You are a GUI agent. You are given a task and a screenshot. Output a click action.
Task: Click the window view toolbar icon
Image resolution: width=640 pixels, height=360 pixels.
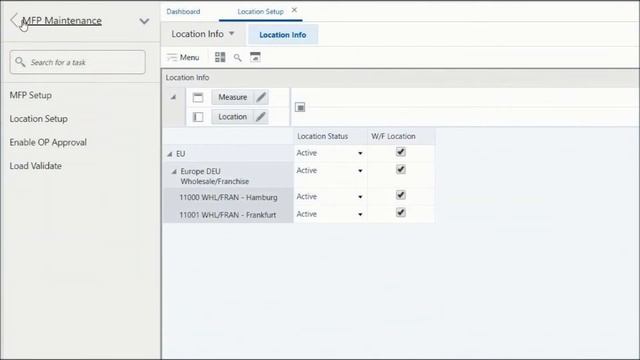pyautogui.click(x=255, y=57)
